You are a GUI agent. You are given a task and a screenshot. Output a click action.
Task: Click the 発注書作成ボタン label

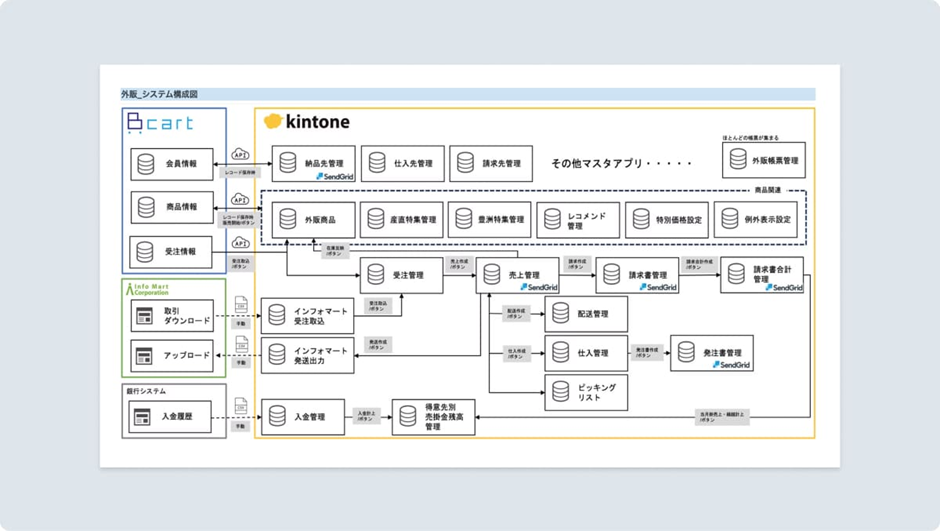(648, 353)
